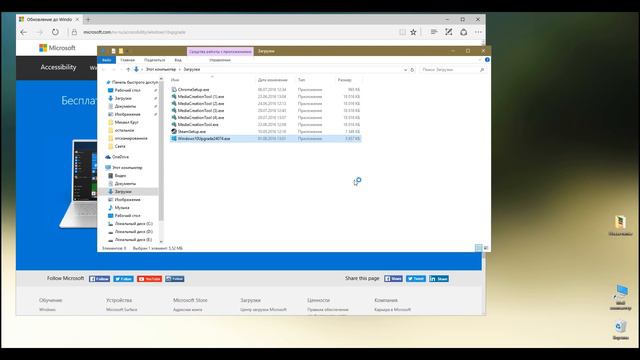Screen dimensions: 640x360
Task: Select Этот компьютер in the navigation pane
Action: pos(127,167)
